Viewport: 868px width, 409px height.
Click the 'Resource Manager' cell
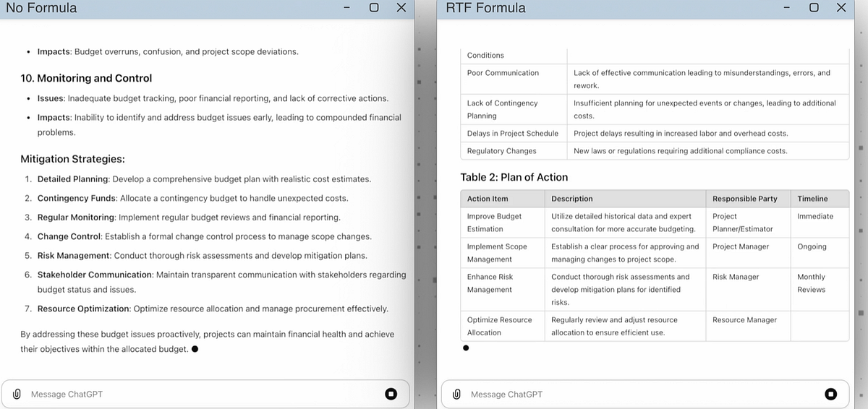(x=748, y=326)
